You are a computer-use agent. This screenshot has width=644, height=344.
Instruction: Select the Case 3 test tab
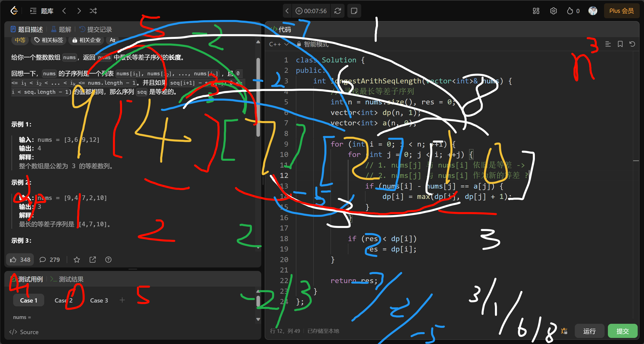(x=99, y=300)
